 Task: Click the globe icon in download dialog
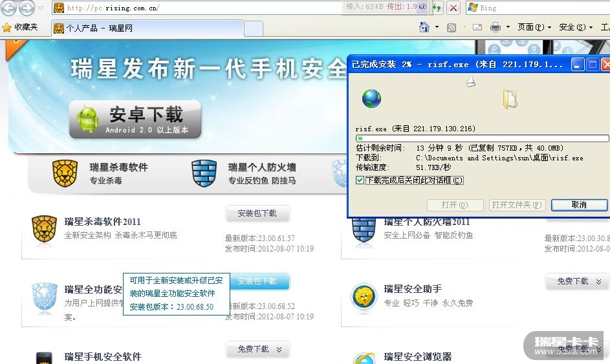pos(371,98)
